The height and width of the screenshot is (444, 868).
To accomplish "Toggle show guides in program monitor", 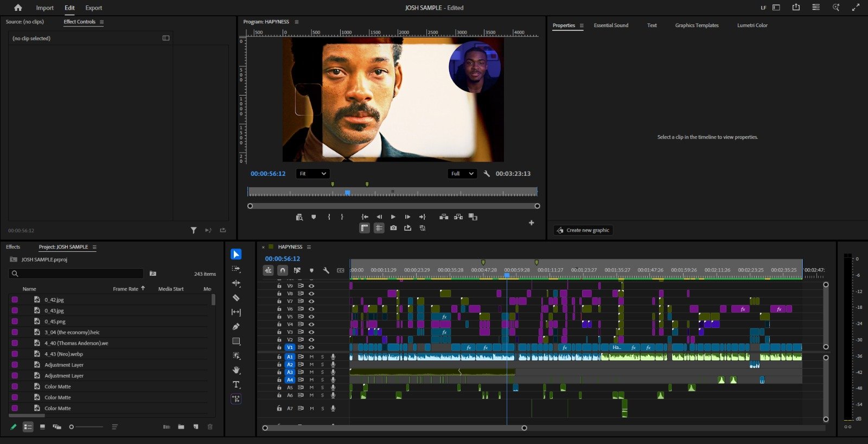I will point(379,228).
